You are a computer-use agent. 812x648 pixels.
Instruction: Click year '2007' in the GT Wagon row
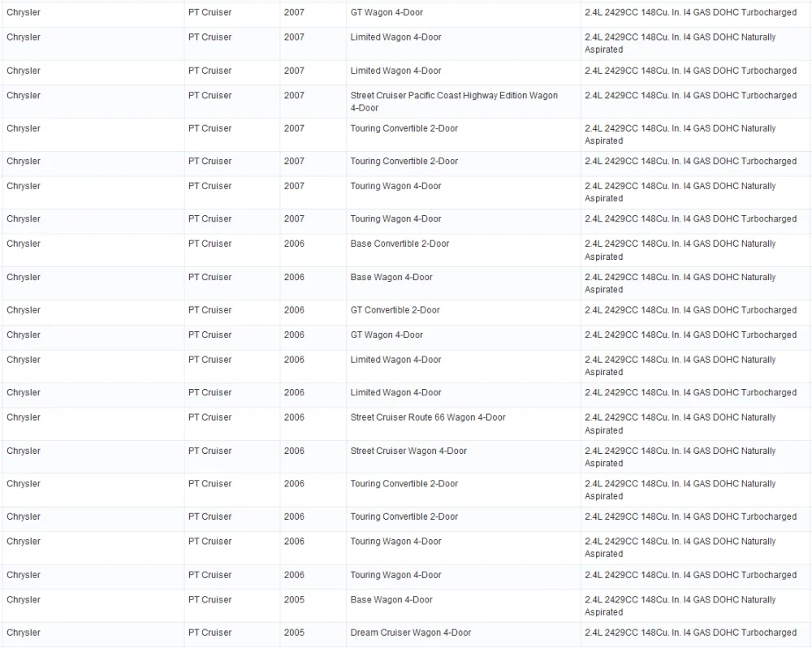(294, 12)
